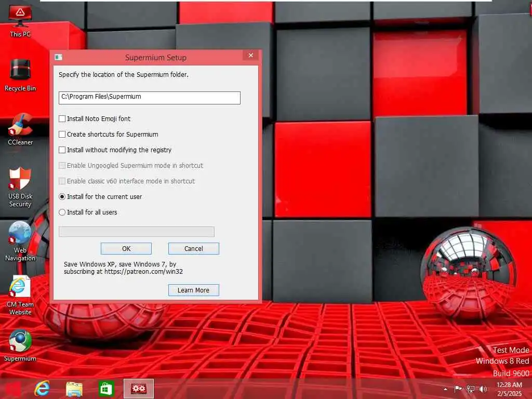The height and width of the screenshot is (399, 532).
Task: Show hidden tray icons arrow
Action: [x=445, y=389]
